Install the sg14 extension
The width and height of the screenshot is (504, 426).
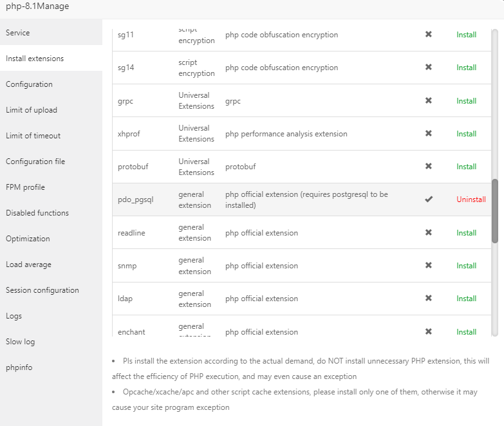point(467,68)
